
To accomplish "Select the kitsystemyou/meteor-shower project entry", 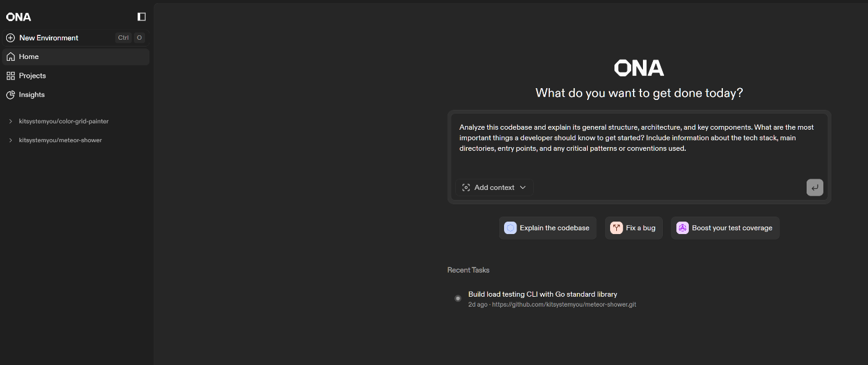I will [60, 140].
